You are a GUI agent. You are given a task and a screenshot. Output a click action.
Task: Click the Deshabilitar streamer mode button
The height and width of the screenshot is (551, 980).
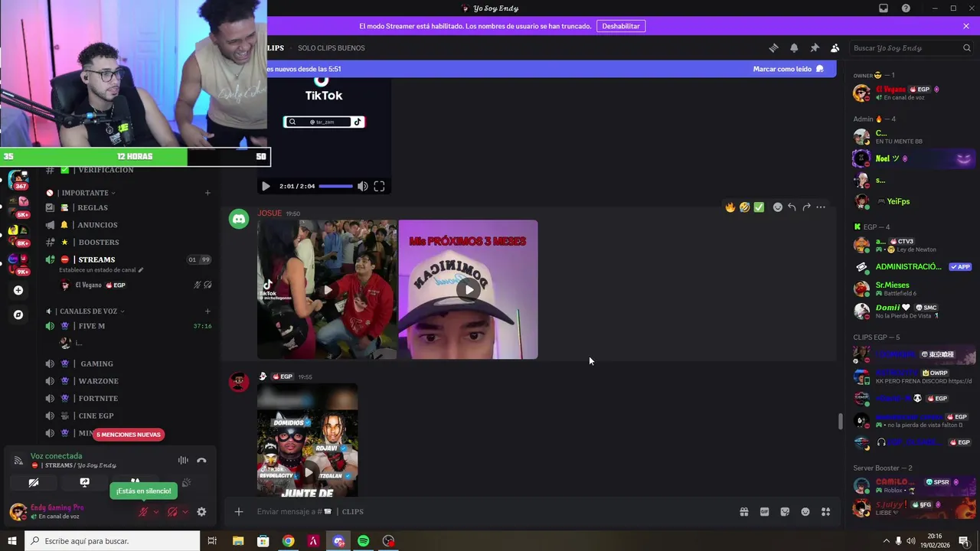(620, 26)
